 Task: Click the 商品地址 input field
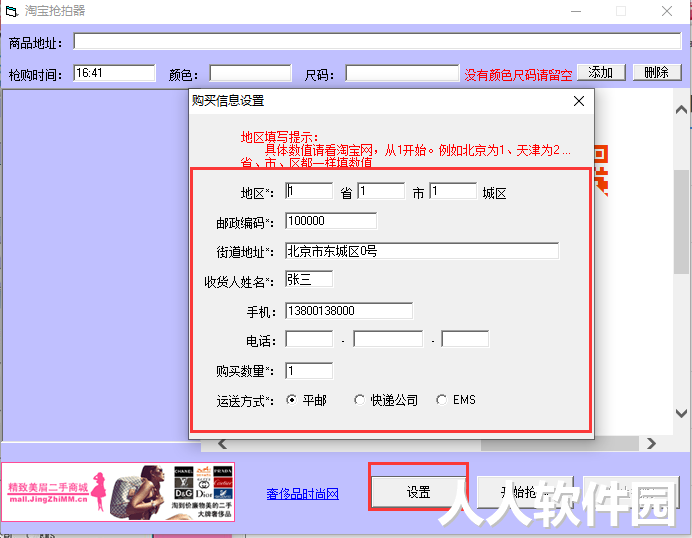[377, 41]
